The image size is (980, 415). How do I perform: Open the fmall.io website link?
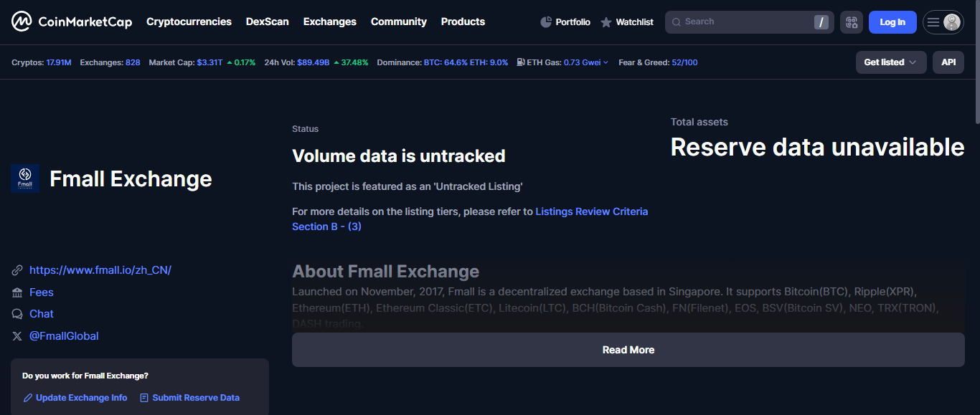pos(100,270)
